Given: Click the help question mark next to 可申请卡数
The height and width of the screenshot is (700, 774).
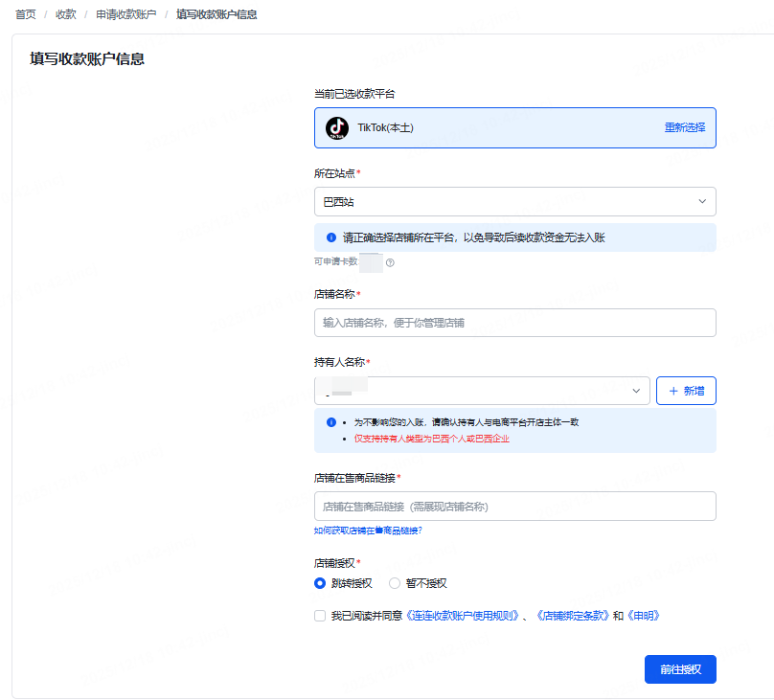Looking at the screenshot, I should 390,262.
